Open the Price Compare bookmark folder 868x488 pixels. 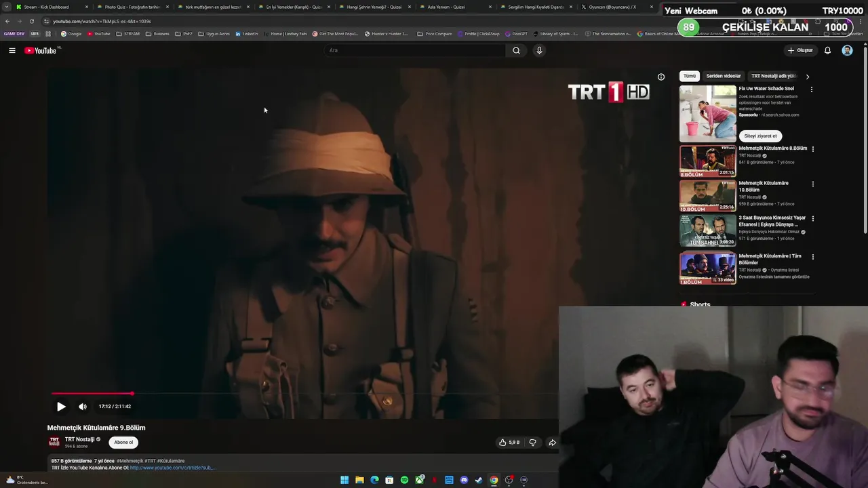pyautogui.click(x=435, y=33)
